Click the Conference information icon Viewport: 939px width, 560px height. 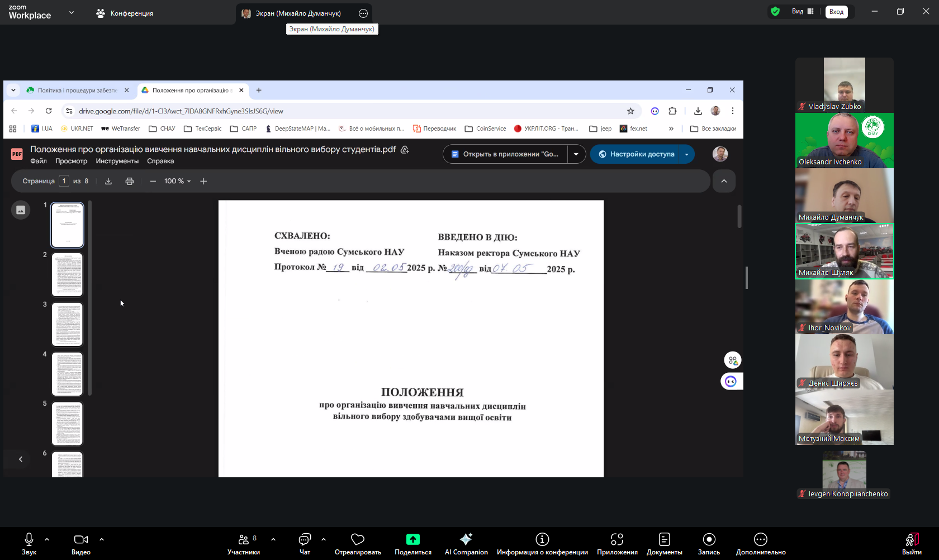click(542, 539)
